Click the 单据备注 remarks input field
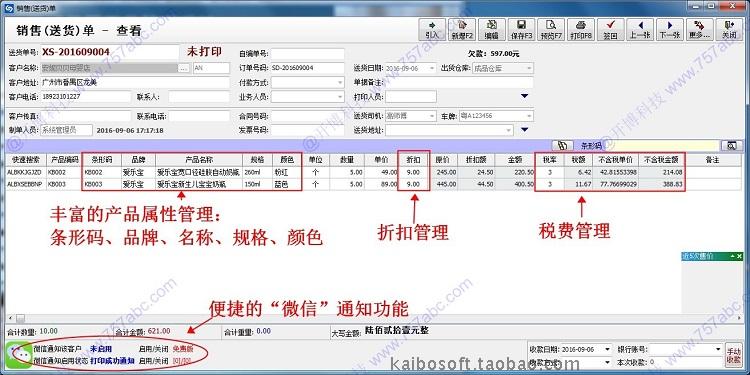The image size is (750, 375). pyautogui.click(x=459, y=83)
